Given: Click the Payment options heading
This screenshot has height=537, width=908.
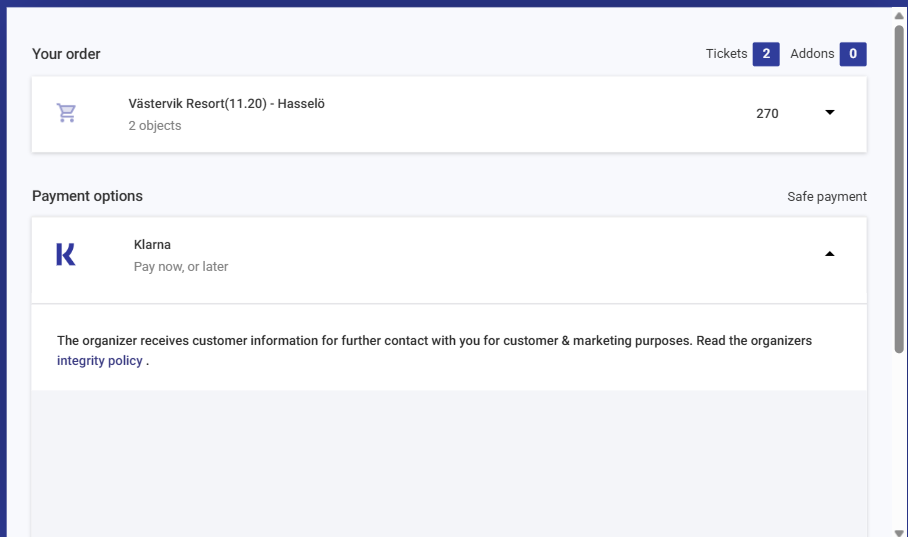Looking at the screenshot, I should coord(87,196).
